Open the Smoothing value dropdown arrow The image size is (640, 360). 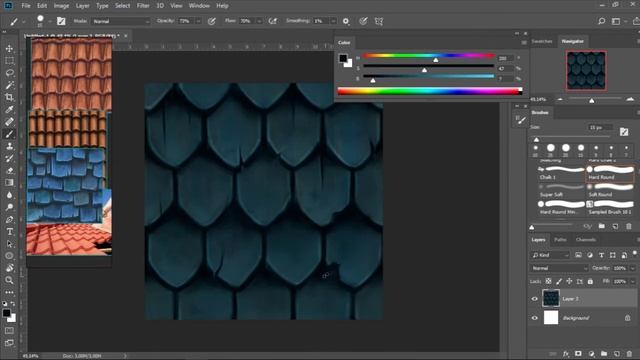point(333,21)
